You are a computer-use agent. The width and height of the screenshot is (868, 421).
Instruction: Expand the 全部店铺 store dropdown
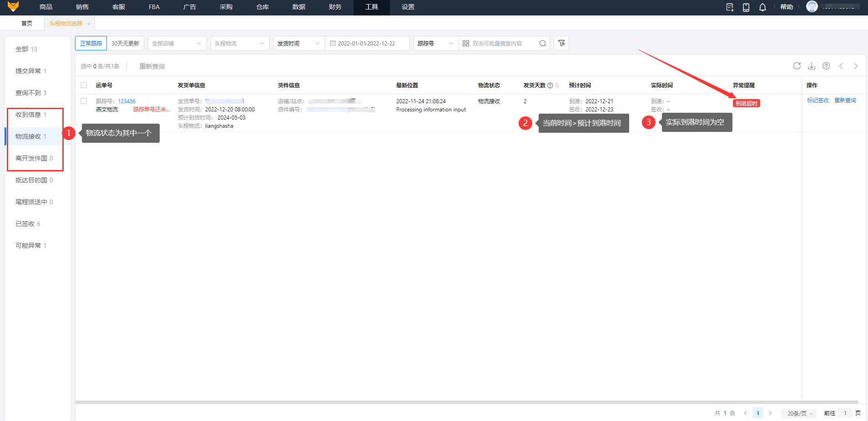pos(177,43)
